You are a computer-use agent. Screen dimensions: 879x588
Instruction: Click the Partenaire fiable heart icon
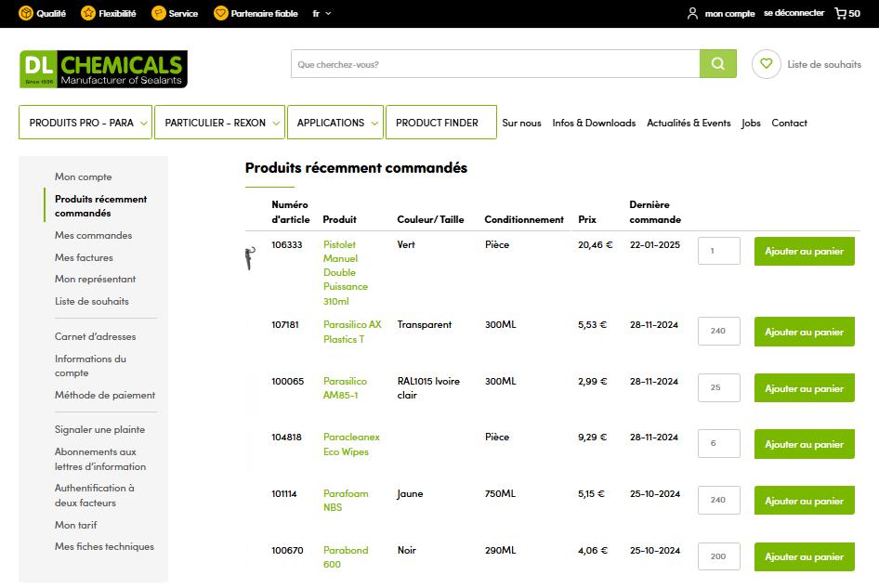click(221, 13)
